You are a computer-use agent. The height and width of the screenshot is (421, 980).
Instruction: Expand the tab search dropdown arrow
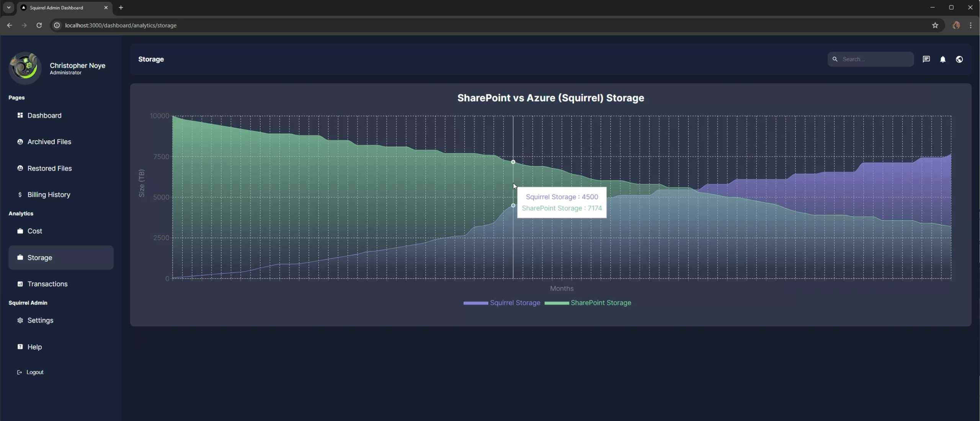[x=8, y=8]
